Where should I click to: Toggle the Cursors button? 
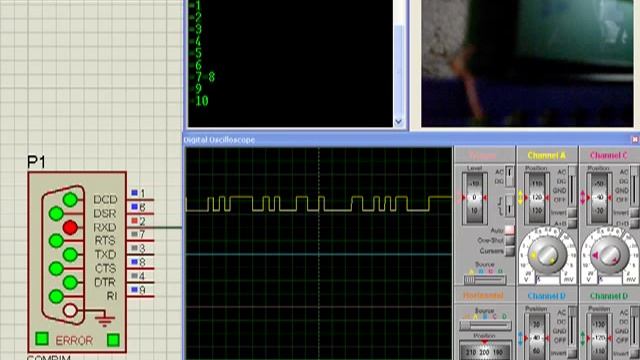click(509, 251)
